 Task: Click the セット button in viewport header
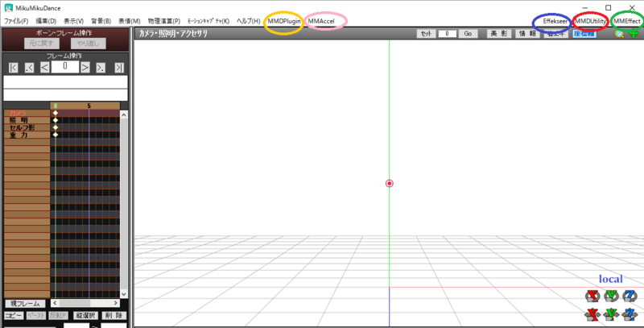pos(426,34)
